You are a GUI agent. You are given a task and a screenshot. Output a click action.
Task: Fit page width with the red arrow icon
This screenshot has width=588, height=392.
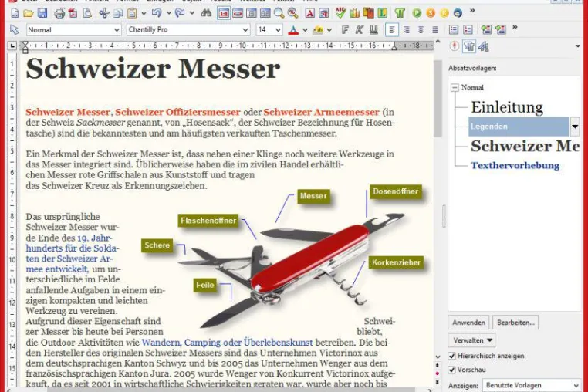click(238, 14)
